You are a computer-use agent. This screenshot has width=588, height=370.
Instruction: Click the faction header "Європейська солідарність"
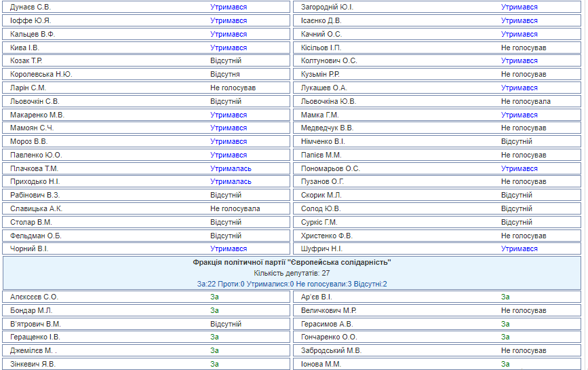coord(292,262)
